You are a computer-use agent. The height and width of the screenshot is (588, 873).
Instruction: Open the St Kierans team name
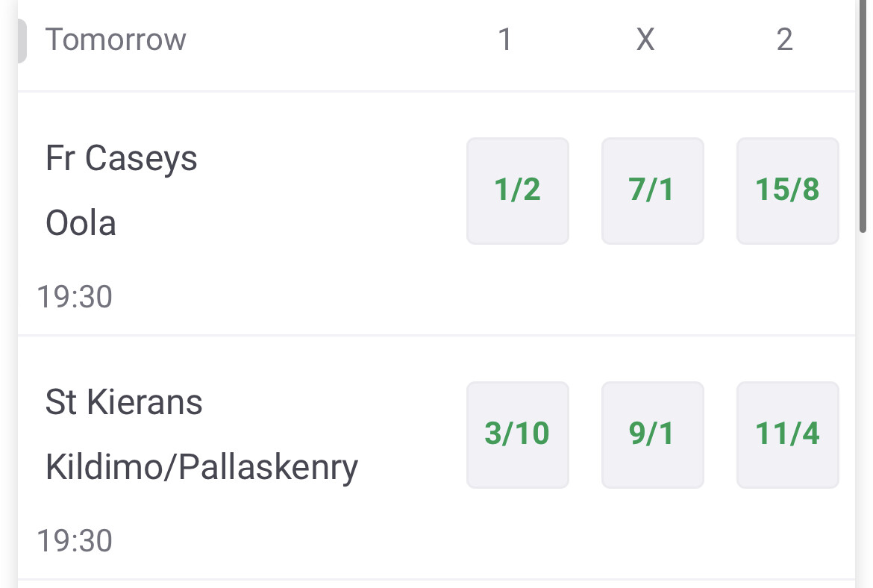click(124, 402)
